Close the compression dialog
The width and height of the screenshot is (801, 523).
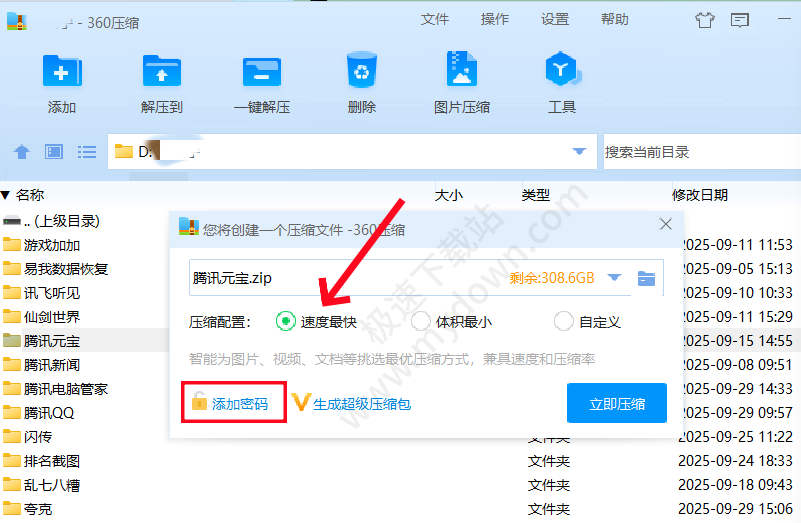tap(665, 224)
